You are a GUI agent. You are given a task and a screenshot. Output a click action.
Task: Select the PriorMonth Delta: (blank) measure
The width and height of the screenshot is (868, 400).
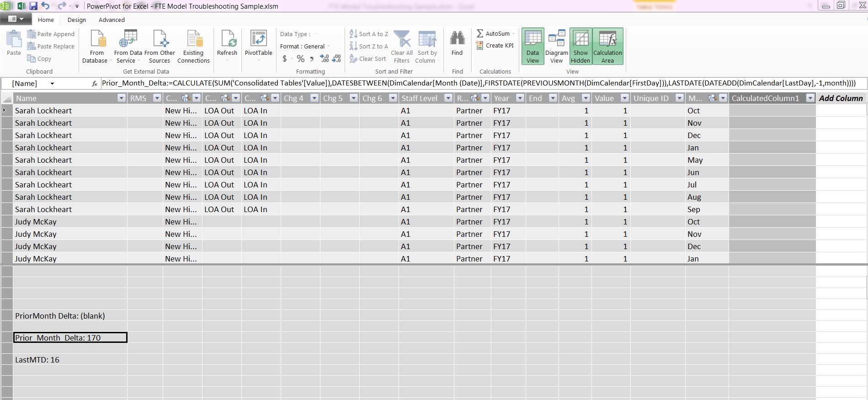point(70,316)
